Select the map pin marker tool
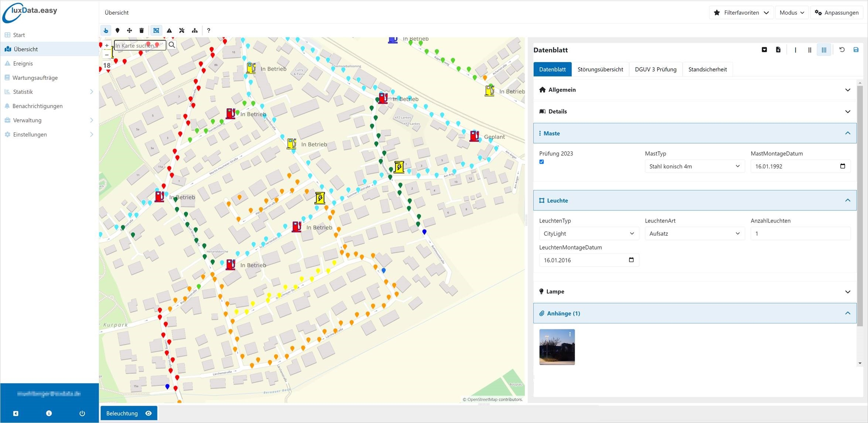Screen dimensions: 868x423 (x=117, y=31)
